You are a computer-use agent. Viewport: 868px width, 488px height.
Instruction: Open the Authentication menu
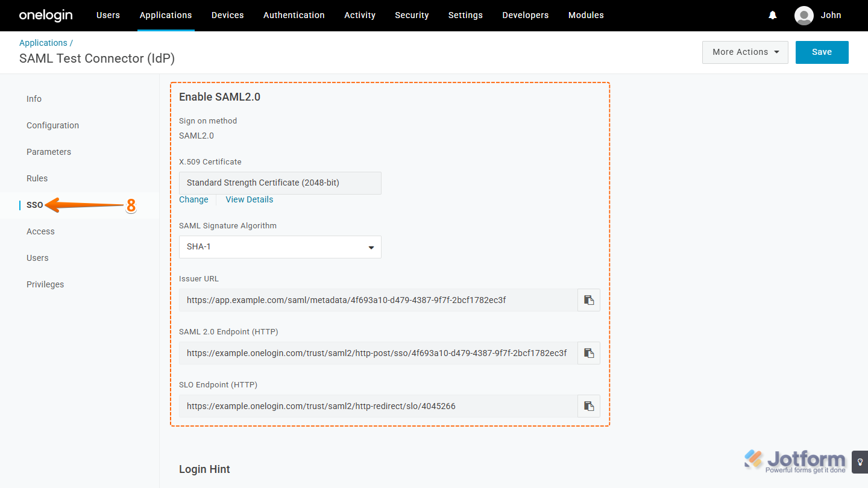click(294, 15)
